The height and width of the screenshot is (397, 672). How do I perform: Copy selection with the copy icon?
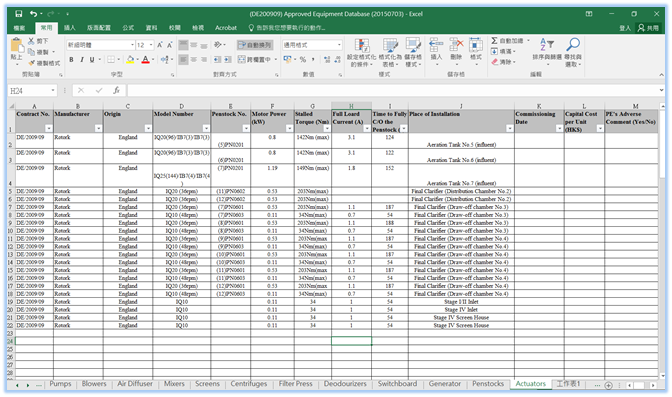point(31,52)
